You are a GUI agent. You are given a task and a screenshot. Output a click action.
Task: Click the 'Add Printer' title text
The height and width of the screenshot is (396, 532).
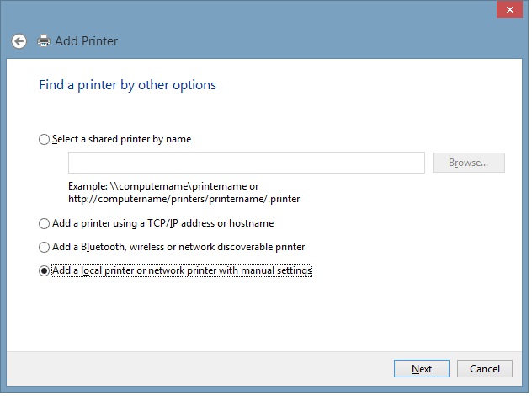87,40
